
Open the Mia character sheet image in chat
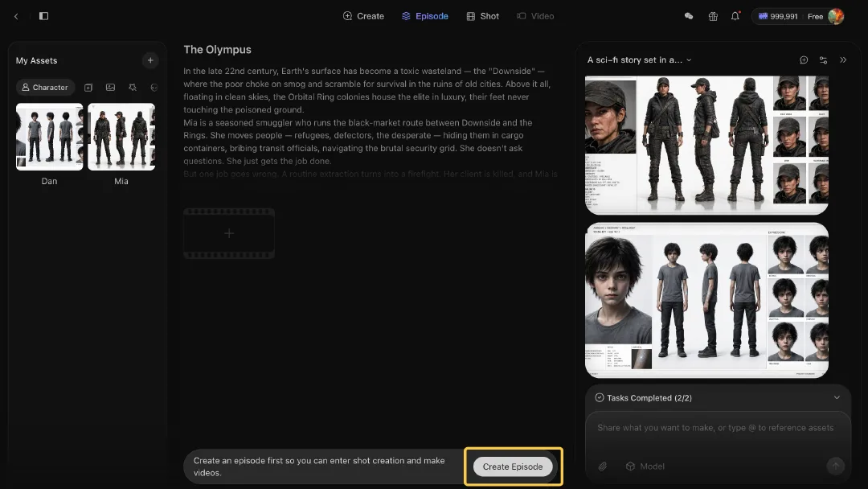[707, 145]
